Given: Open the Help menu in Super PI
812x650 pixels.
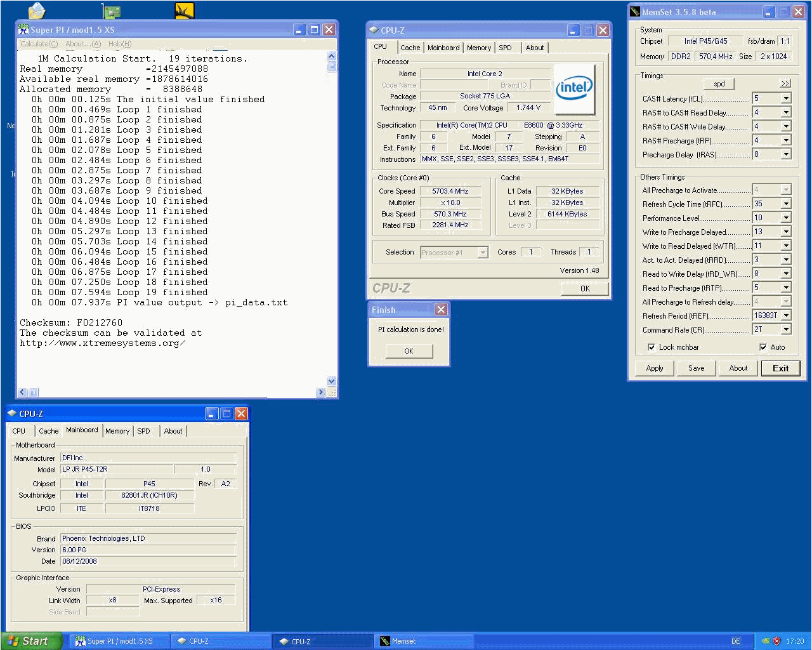Looking at the screenshot, I should [120, 44].
